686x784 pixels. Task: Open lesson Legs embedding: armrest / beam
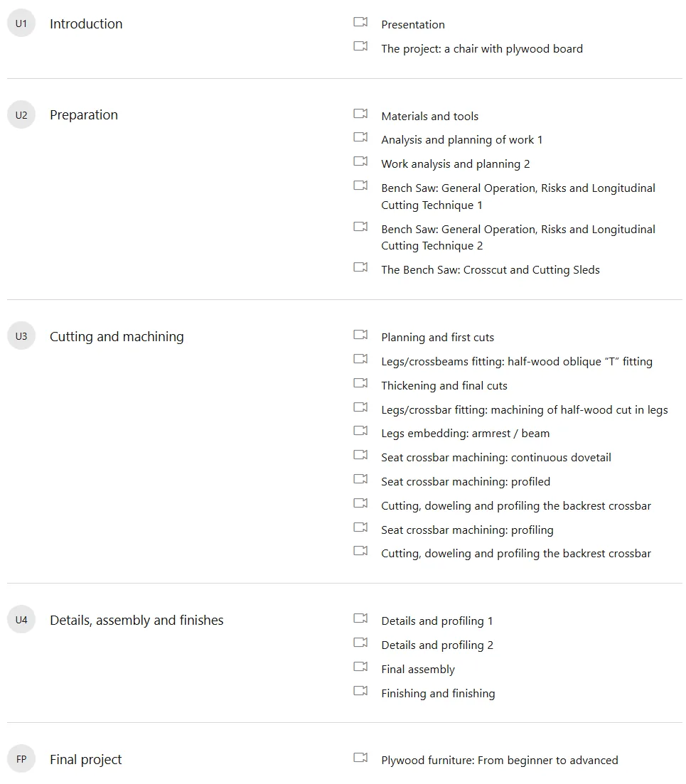[465, 434]
